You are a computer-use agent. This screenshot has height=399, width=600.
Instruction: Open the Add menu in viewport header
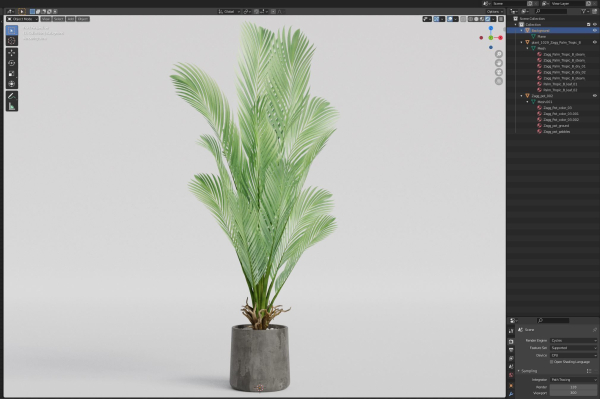[x=70, y=19]
